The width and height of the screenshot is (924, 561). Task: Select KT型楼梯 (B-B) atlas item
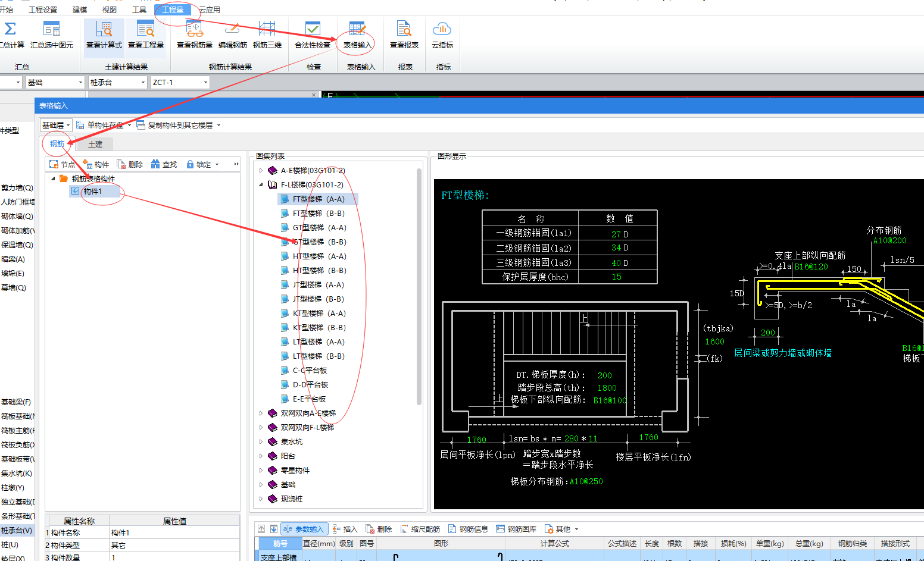[x=319, y=327]
